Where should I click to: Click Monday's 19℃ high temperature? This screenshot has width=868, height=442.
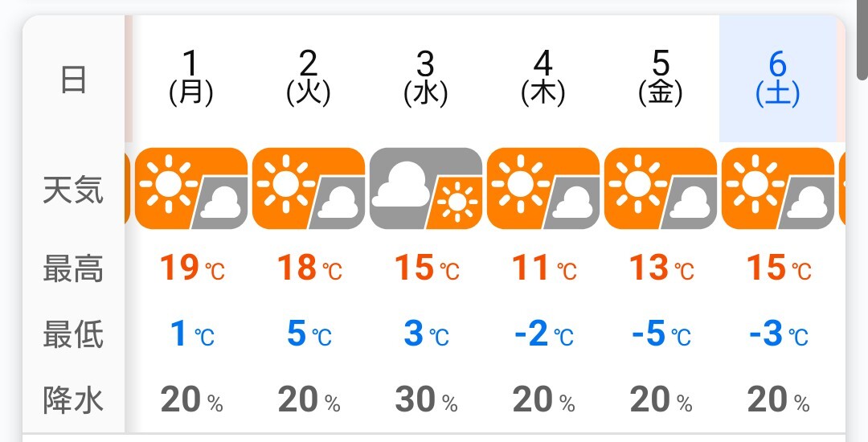(x=191, y=268)
